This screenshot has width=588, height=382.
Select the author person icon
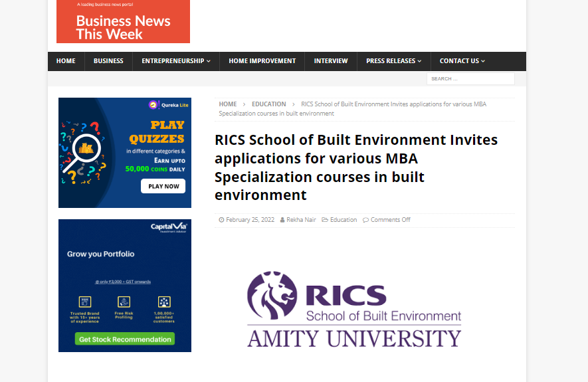tap(282, 220)
